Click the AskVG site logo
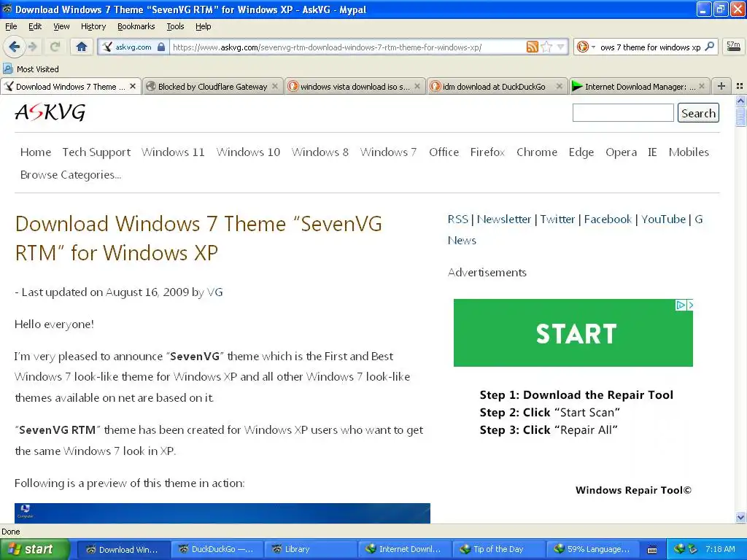The height and width of the screenshot is (560, 747). point(50,112)
